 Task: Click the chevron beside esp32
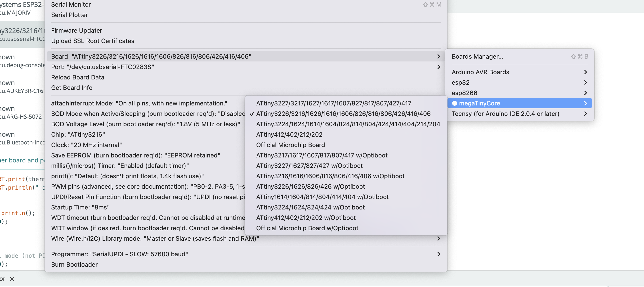(x=585, y=83)
